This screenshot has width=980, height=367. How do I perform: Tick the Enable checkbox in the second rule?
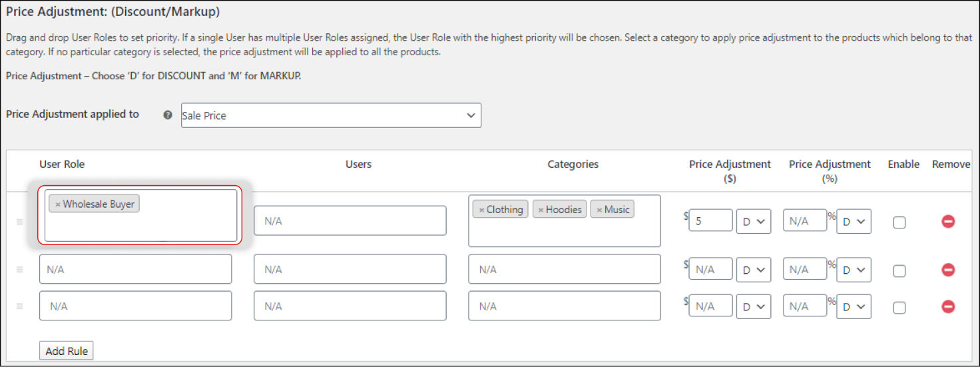click(899, 271)
